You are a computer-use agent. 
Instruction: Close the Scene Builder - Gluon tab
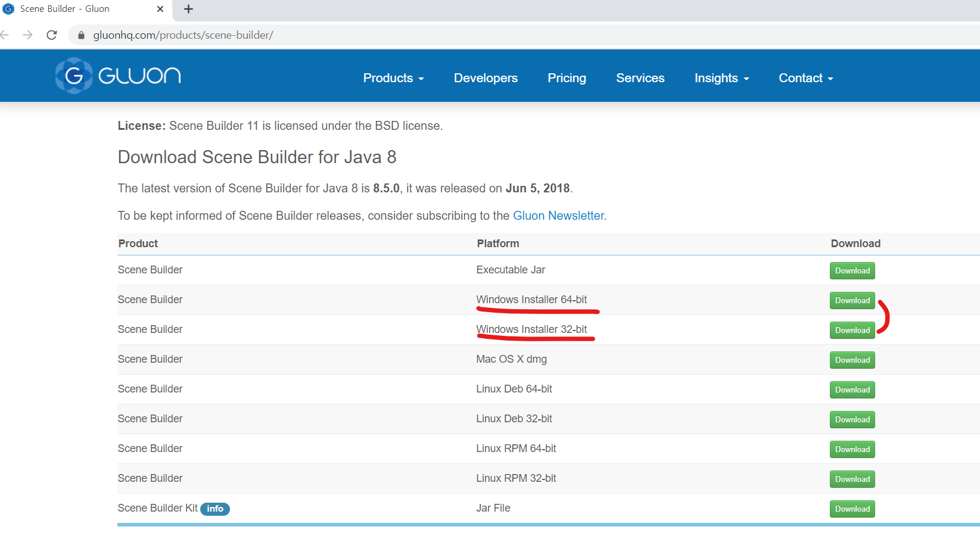(x=160, y=9)
